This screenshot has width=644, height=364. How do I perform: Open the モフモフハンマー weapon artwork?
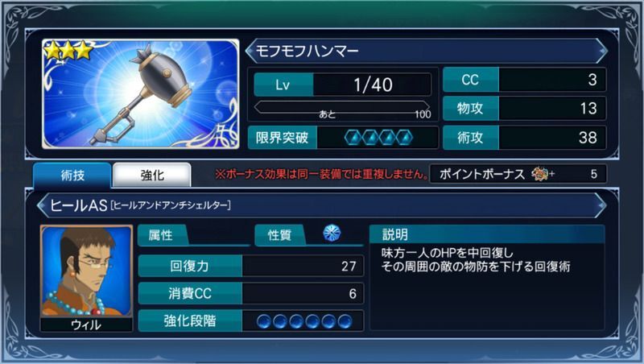pos(140,93)
